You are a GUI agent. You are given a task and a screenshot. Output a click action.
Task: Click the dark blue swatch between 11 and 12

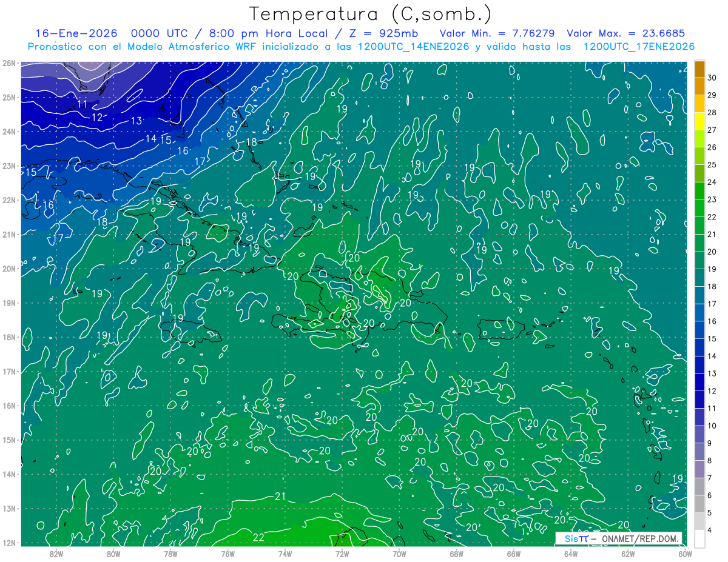click(x=699, y=400)
